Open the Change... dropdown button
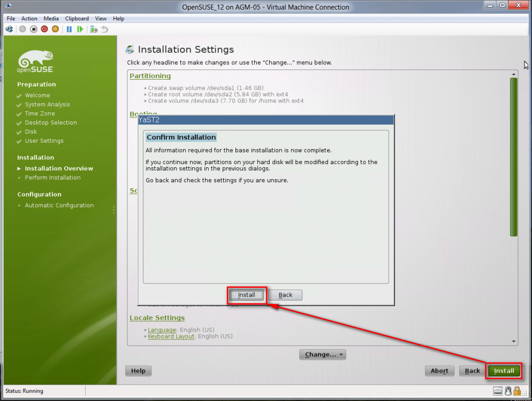532x401 pixels. [x=323, y=354]
